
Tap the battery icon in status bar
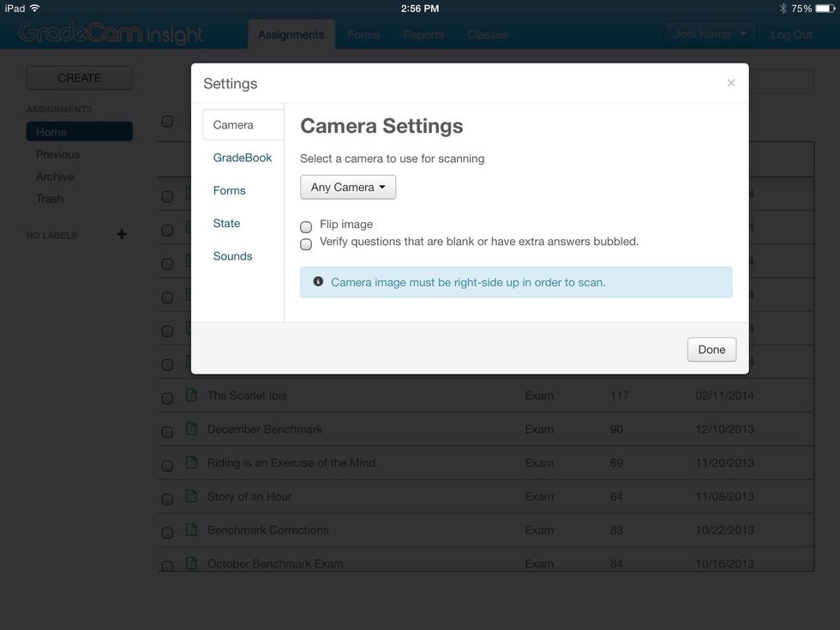click(825, 8)
